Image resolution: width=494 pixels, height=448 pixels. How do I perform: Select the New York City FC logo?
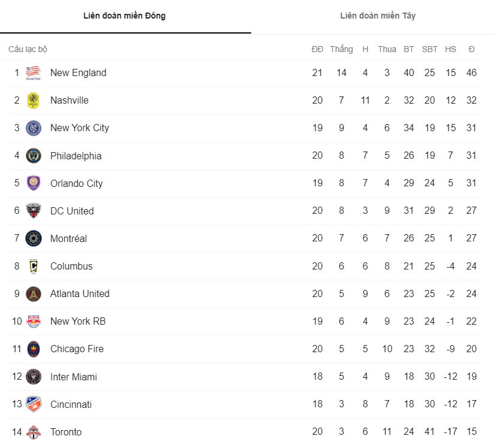tap(34, 128)
